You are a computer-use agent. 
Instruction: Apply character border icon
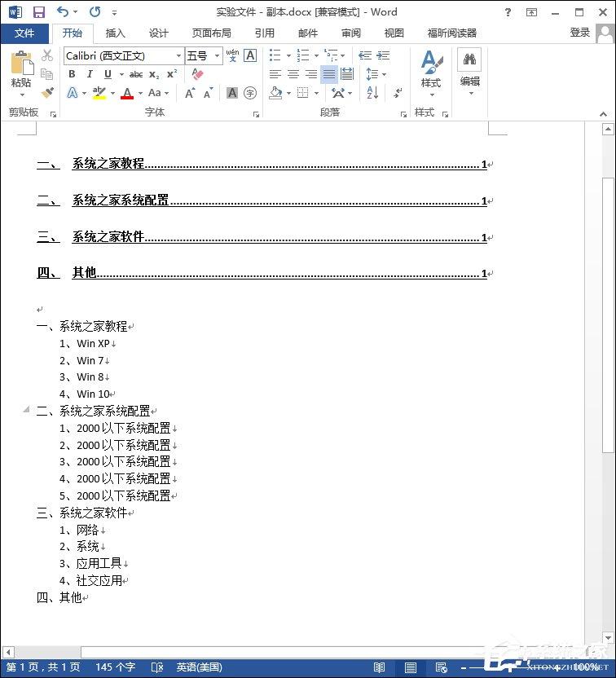250,55
